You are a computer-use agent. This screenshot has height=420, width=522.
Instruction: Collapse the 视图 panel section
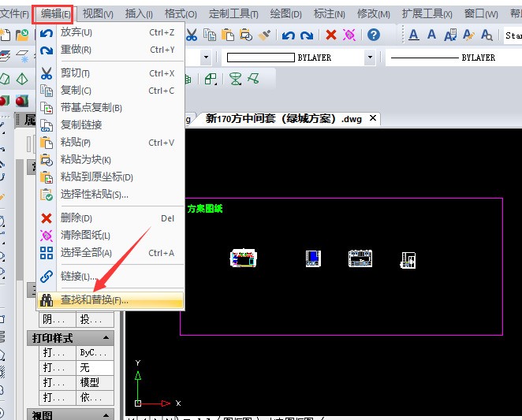point(107,415)
